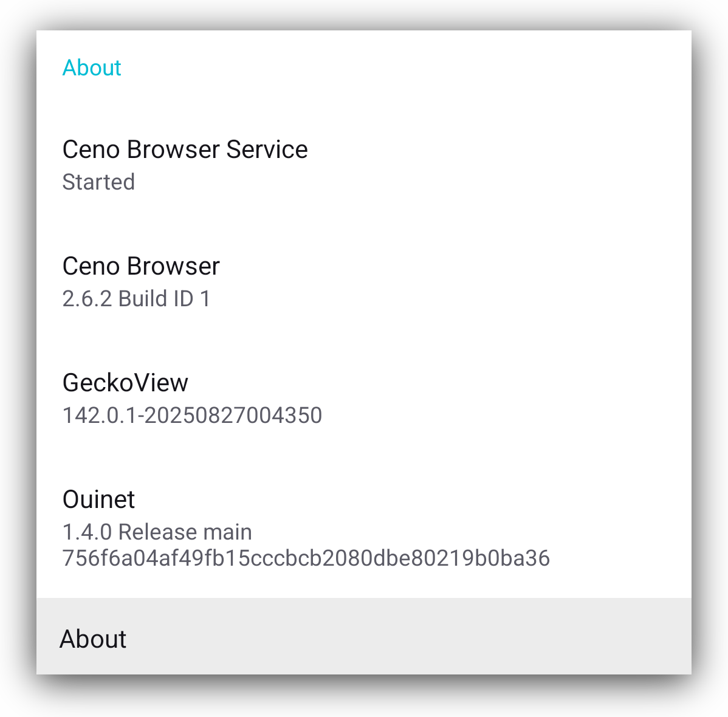Select the GeckoView entry title
The width and height of the screenshot is (728, 717).
click(x=125, y=383)
